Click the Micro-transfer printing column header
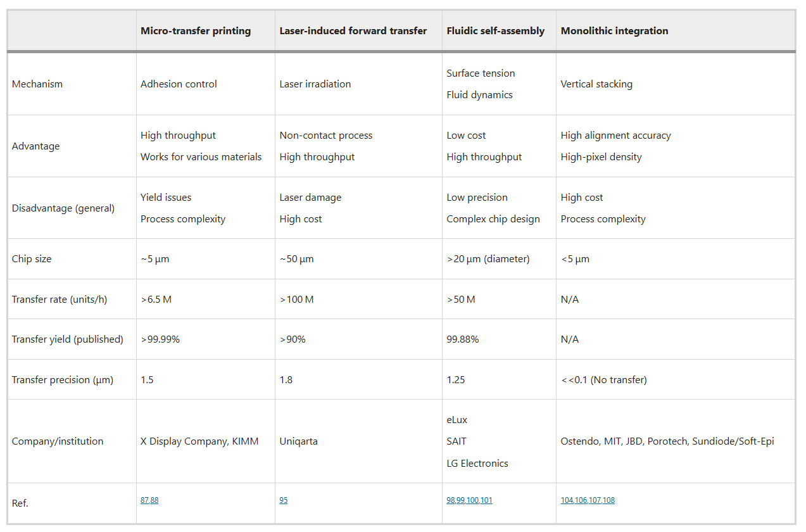This screenshot has width=806, height=532. click(x=196, y=30)
